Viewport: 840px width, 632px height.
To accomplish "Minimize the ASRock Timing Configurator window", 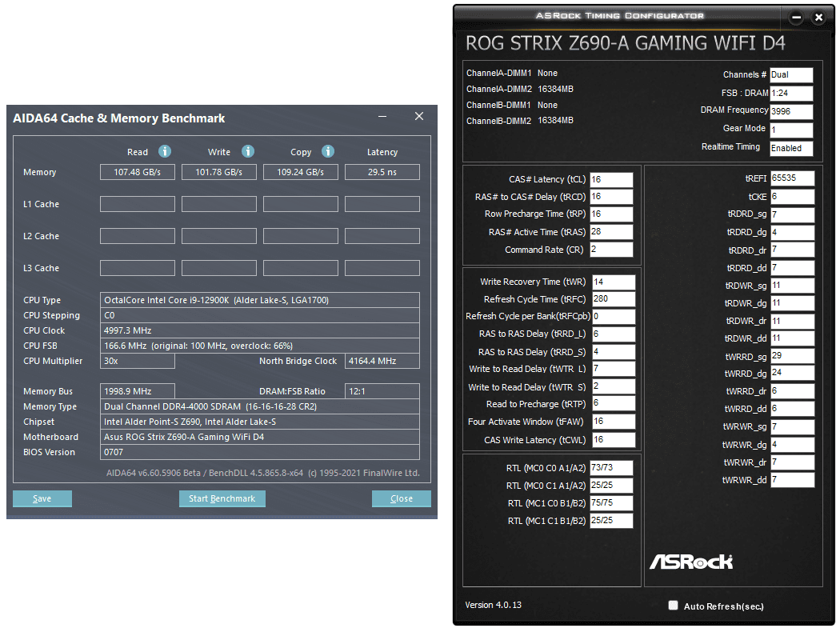I will (797, 17).
